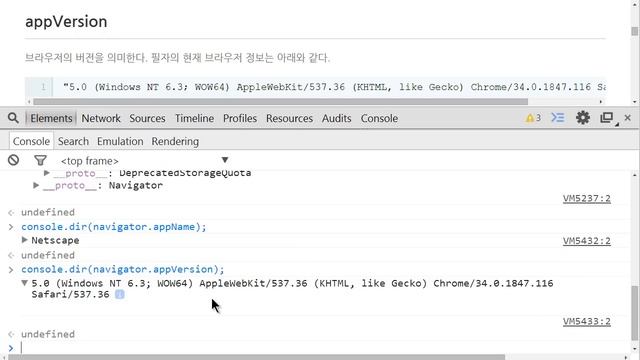Click the appVersion heading
Image resolution: width=640 pixels, height=360 pixels.
tap(66, 22)
